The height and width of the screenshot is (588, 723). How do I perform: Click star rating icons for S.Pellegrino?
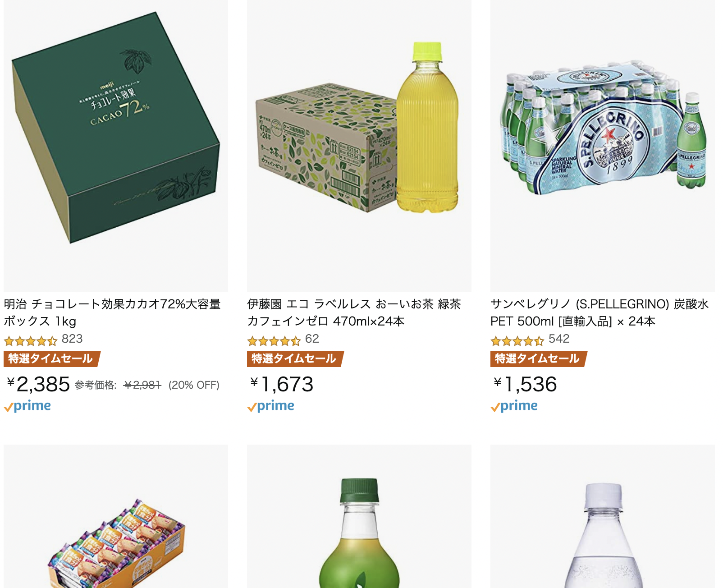pyautogui.click(x=517, y=340)
